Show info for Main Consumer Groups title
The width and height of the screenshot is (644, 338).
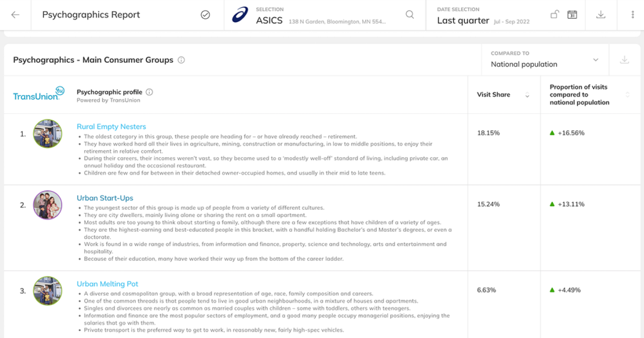181,60
